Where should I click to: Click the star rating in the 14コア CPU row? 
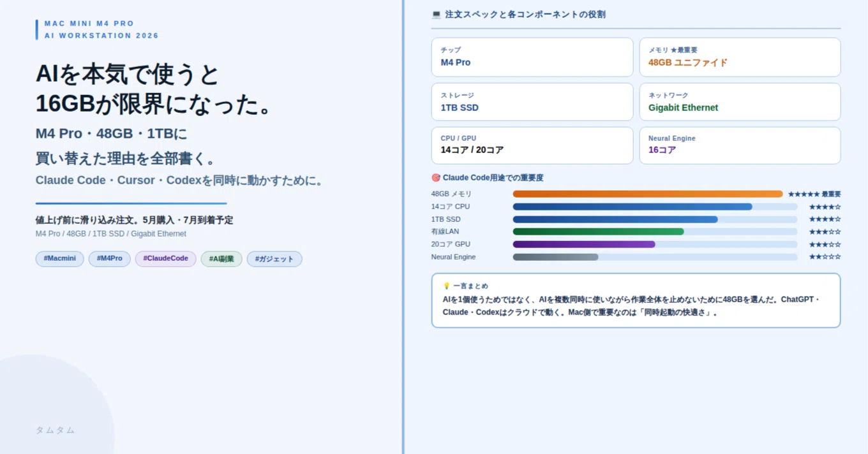[825, 207]
